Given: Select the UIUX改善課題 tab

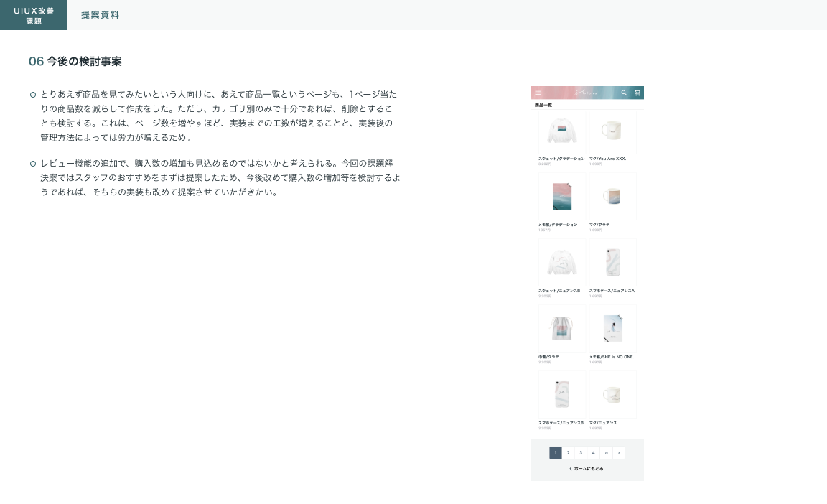Looking at the screenshot, I should click(34, 15).
